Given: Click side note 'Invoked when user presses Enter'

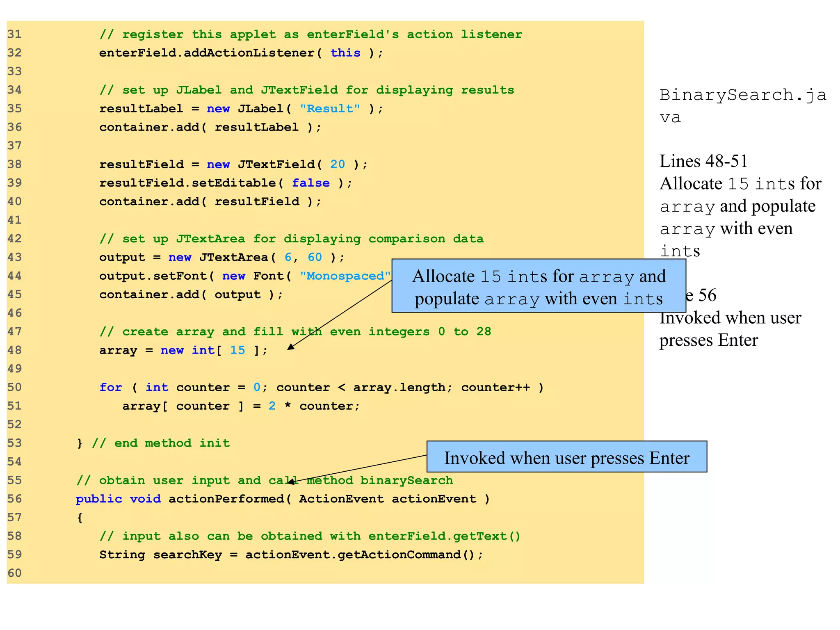Looking at the screenshot, I should click(x=730, y=329).
